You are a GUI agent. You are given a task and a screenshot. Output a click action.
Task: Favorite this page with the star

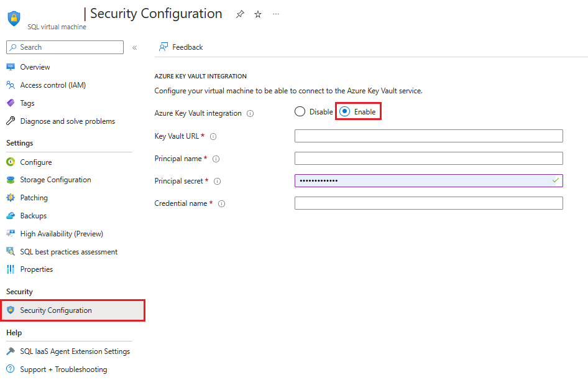(258, 14)
